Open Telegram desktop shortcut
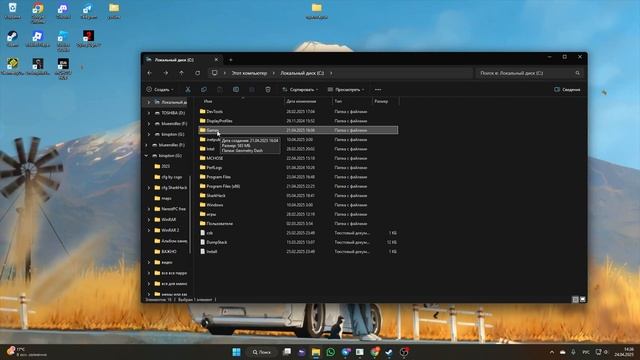 click(x=88, y=11)
